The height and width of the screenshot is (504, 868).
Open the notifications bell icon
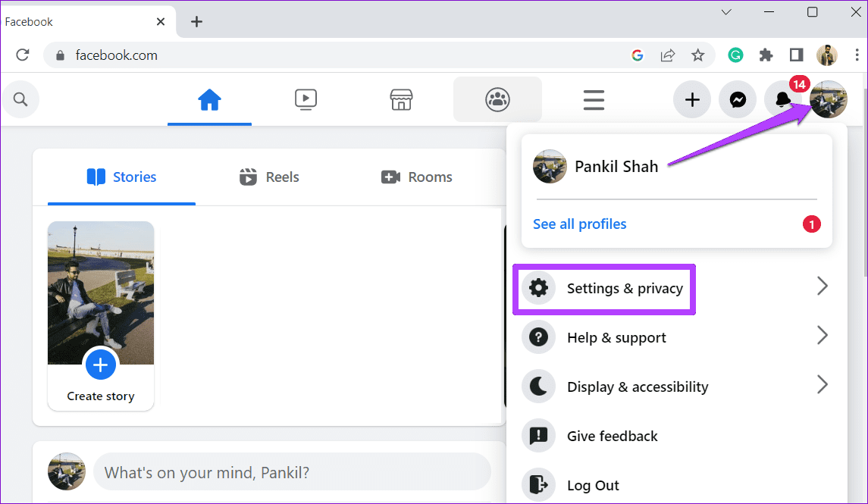coord(782,99)
